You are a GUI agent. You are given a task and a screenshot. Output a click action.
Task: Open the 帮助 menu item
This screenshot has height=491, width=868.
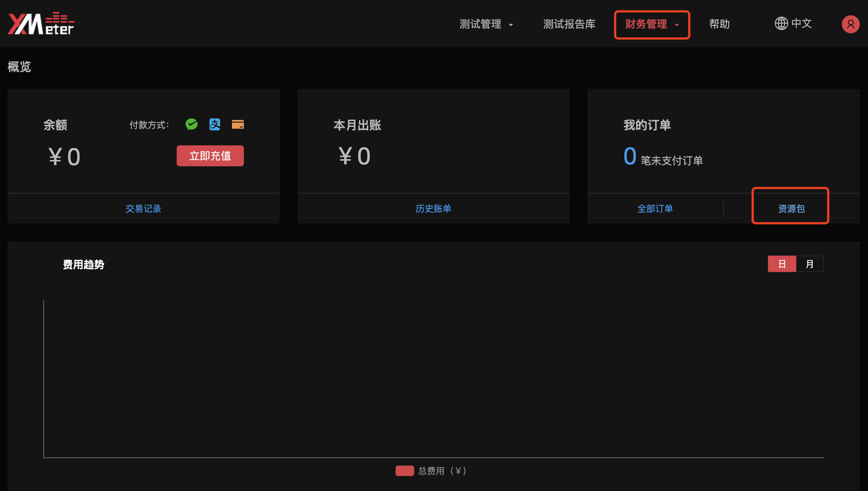[719, 24]
